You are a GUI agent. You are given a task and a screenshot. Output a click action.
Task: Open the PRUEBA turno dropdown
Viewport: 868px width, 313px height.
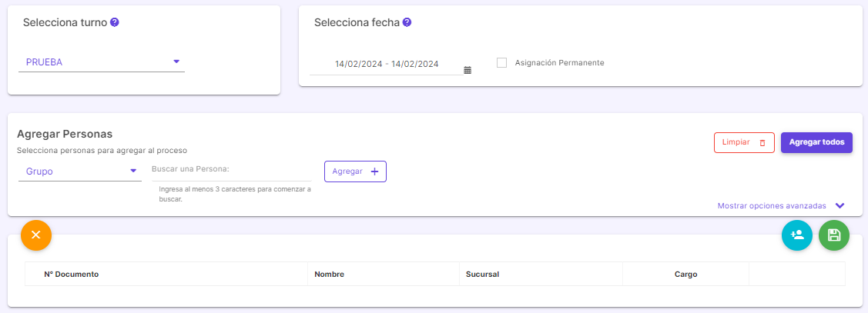(102, 62)
